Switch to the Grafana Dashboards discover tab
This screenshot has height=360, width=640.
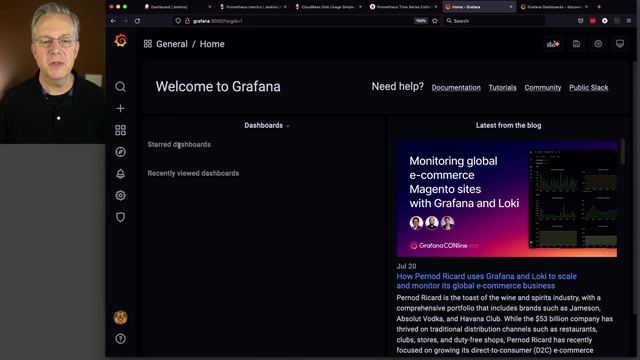554,7
